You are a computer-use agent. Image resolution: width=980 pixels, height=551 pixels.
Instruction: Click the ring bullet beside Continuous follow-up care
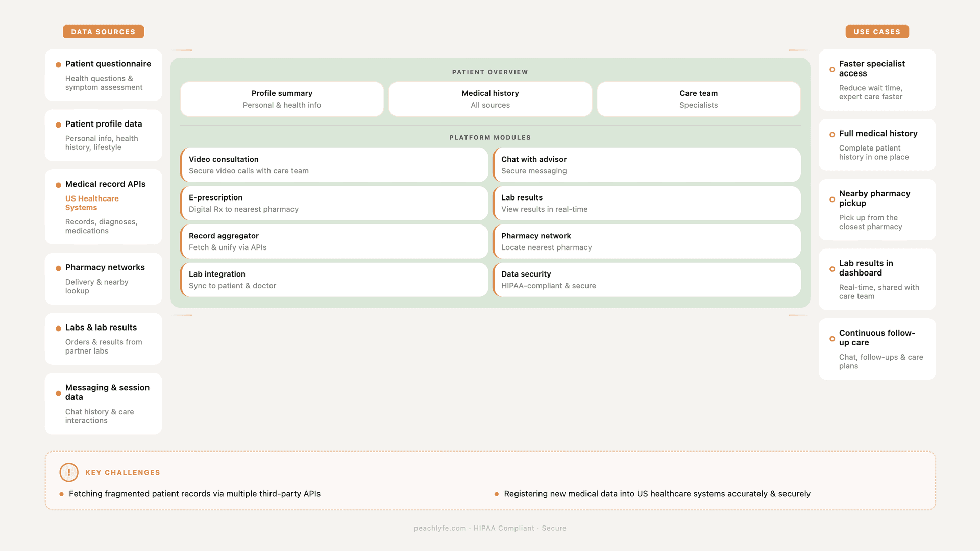(x=832, y=339)
